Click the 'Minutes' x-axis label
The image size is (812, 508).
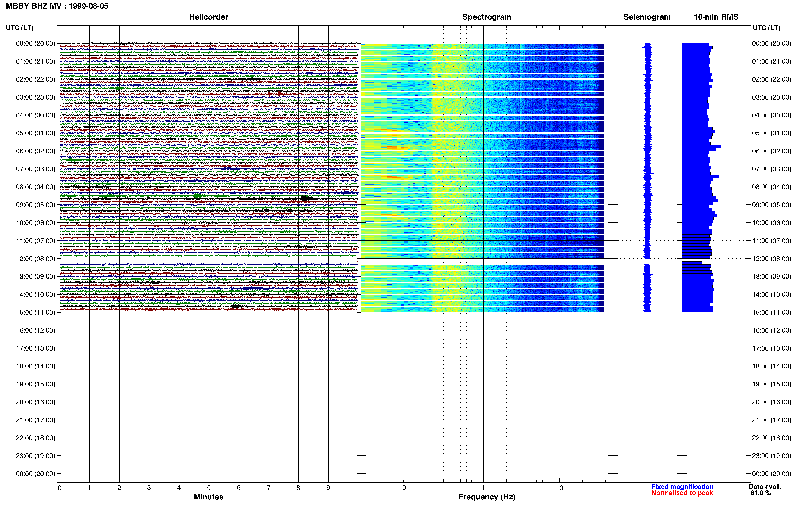click(x=209, y=497)
